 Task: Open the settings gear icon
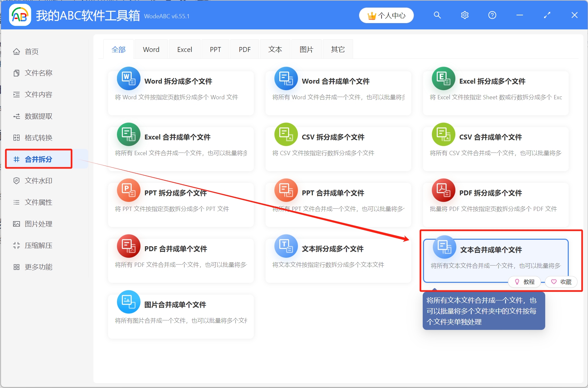[465, 15]
